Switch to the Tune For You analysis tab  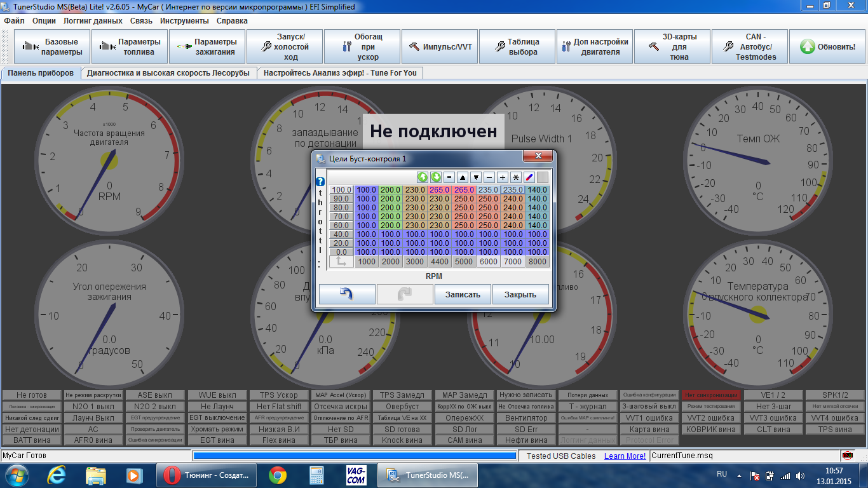click(340, 73)
